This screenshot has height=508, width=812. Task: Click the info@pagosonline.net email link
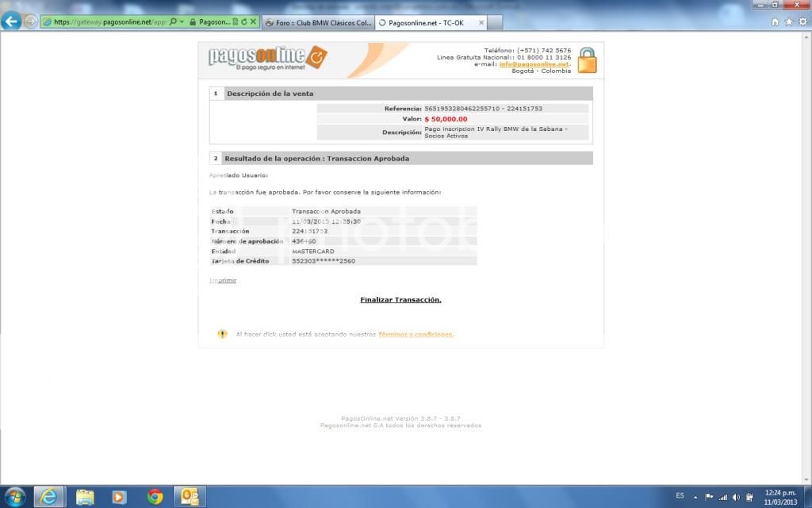coord(534,64)
